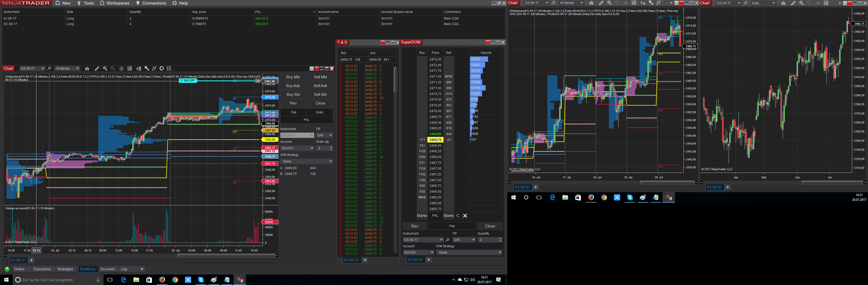Click horizontal scrollbar of 15 Minute chart
The image size is (868, 285).
click(x=227, y=255)
